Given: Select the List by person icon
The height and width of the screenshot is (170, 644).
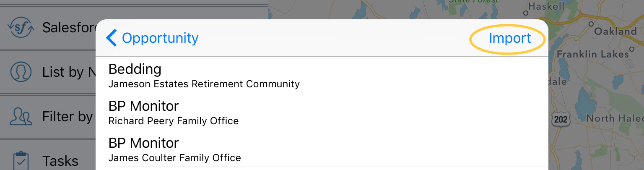Looking at the screenshot, I should point(21,72).
